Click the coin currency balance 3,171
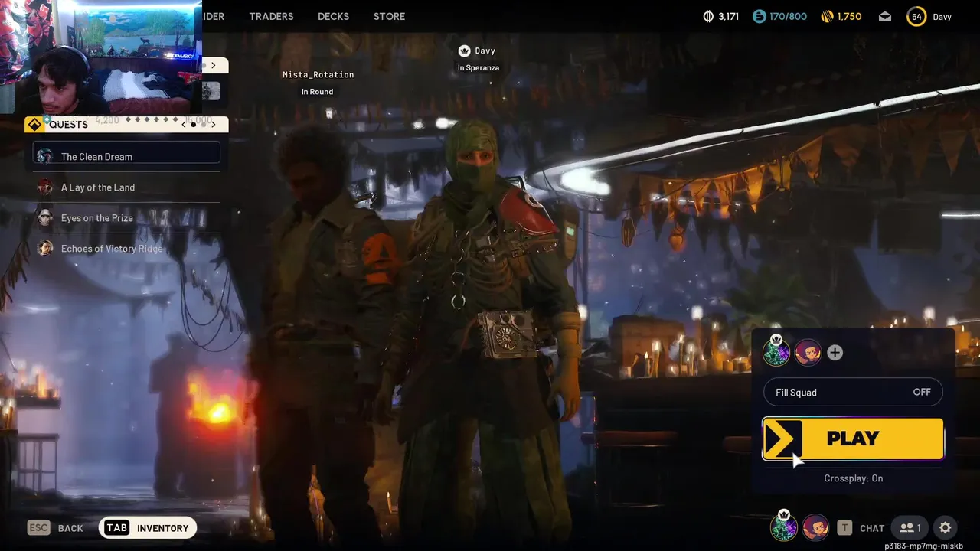 [x=720, y=16]
